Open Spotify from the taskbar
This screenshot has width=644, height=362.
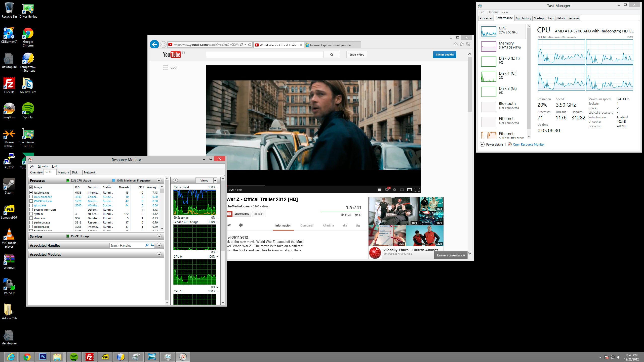pos(74,357)
